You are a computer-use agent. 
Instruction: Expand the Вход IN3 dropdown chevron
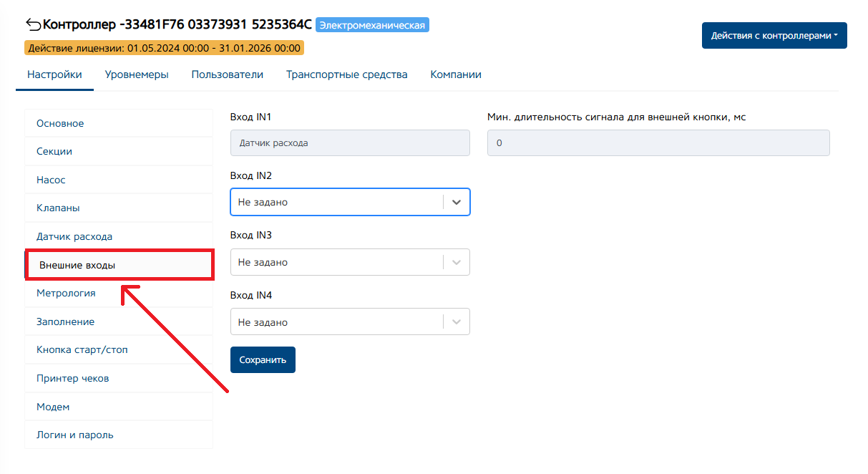point(457,263)
